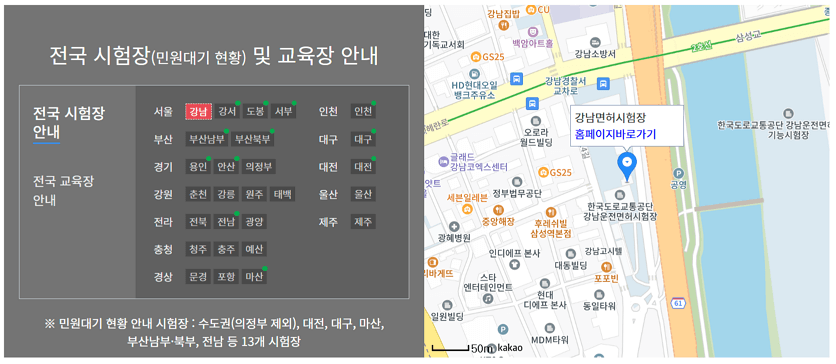Screen dimensions: 836x364
Task: Select the 포항 test center
Action: (226, 277)
